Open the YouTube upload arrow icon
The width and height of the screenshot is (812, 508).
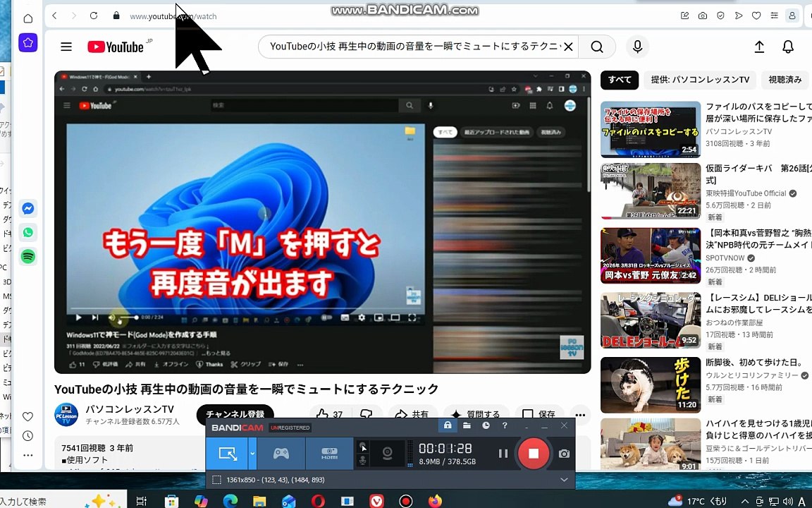coord(759,47)
